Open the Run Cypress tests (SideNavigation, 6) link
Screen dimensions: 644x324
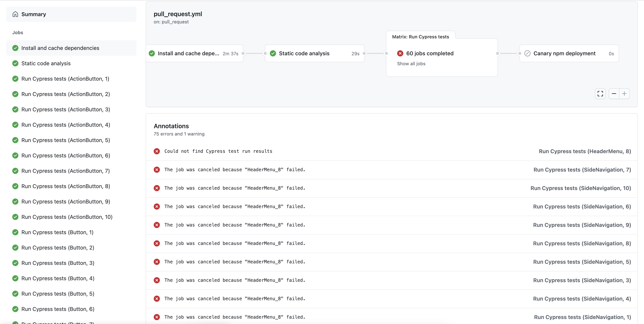[x=582, y=207]
